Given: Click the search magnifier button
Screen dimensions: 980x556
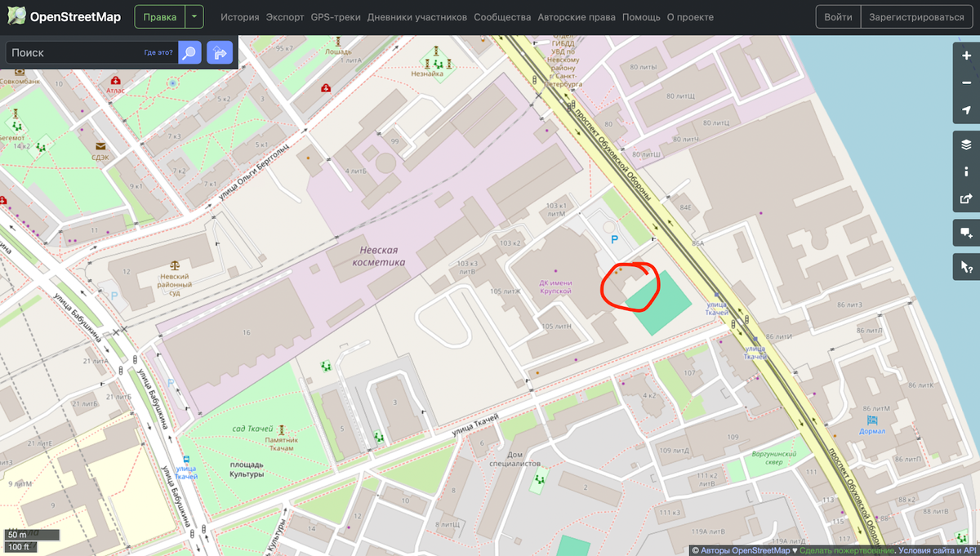Looking at the screenshot, I should [x=189, y=53].
